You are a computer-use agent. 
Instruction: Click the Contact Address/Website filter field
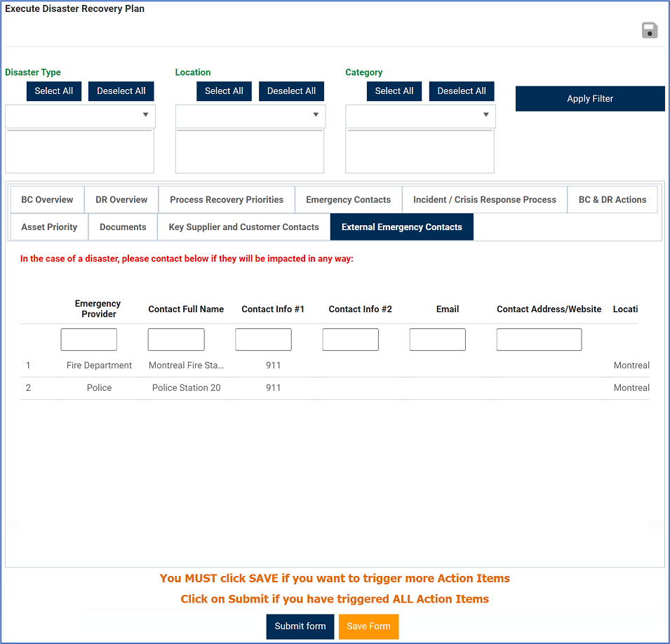tap(539, 340)
